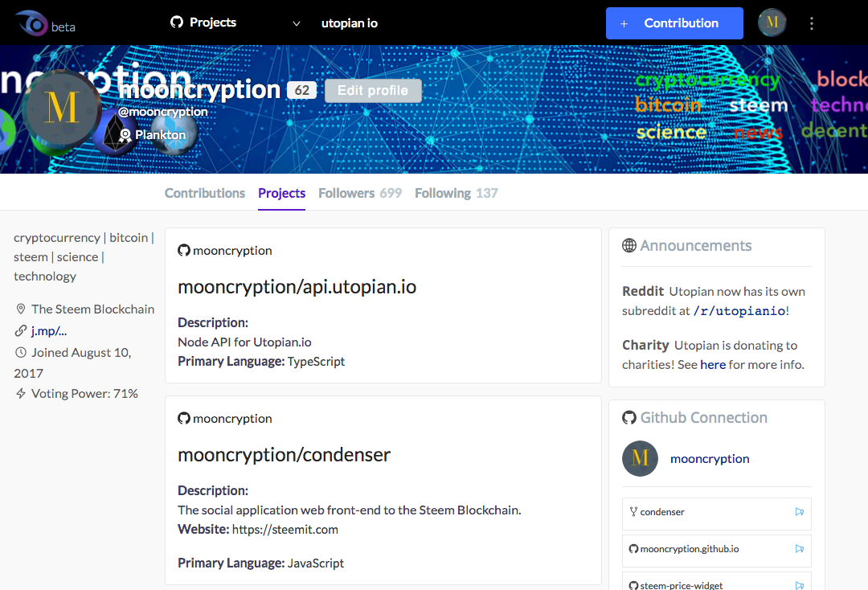Click the lightning Voting Power icon
This screenshot has width=868, height=590.
coord(20,394)
